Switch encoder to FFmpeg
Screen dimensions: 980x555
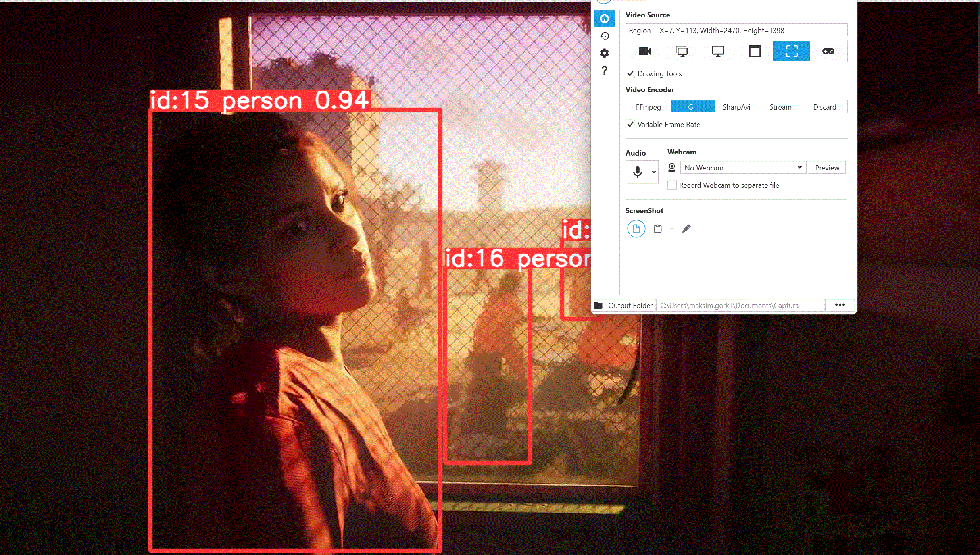coord(648,107)
